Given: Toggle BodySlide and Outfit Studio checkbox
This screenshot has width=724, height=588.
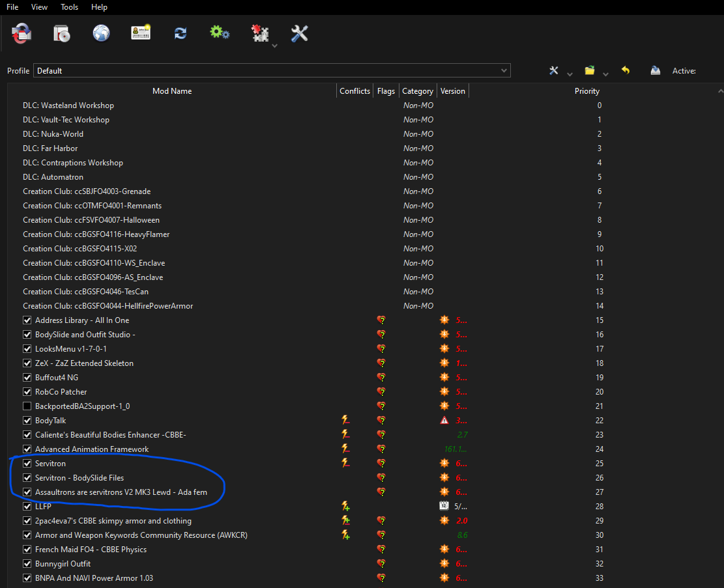Looking at the screenshot, I should pyautogui.click(x=27, y=334).
